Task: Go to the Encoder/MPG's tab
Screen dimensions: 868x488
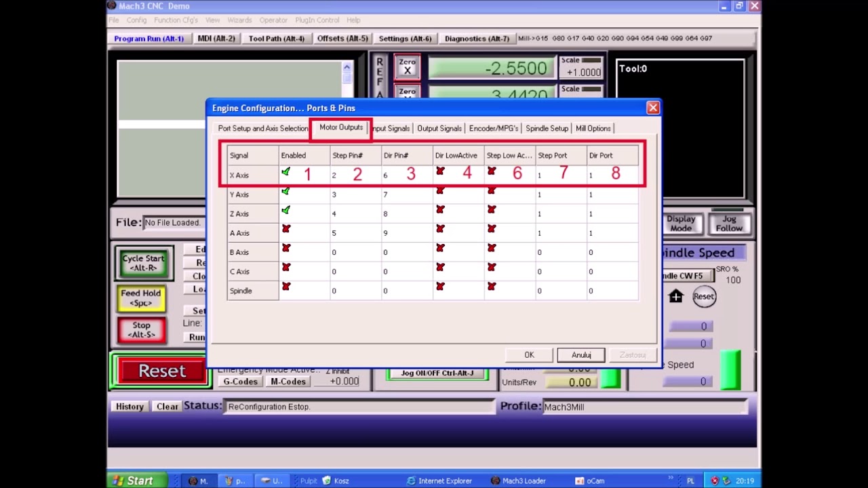Action: (x=494, y=128)
